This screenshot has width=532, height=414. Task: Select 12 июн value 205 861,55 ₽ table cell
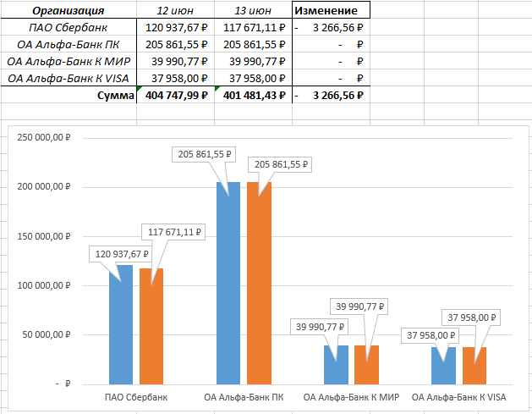[x=175, y=44]
